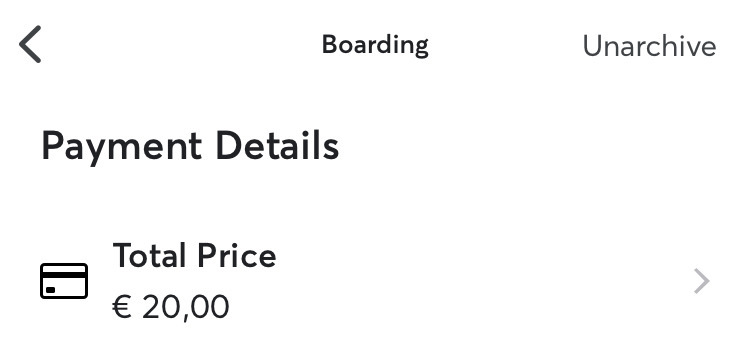
Task: Select the Boarding title in header
Action: pyautogui.click(x=375, y=45)
